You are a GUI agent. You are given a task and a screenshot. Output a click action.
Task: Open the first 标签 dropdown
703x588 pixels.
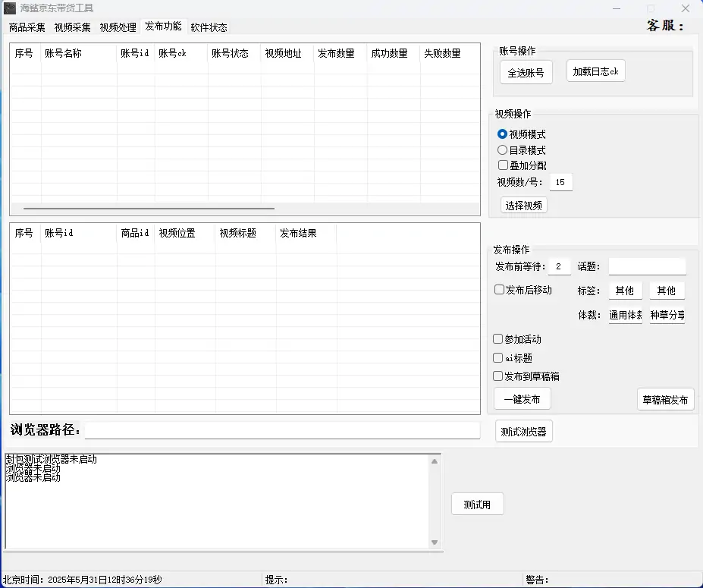(x=626, y=291)
